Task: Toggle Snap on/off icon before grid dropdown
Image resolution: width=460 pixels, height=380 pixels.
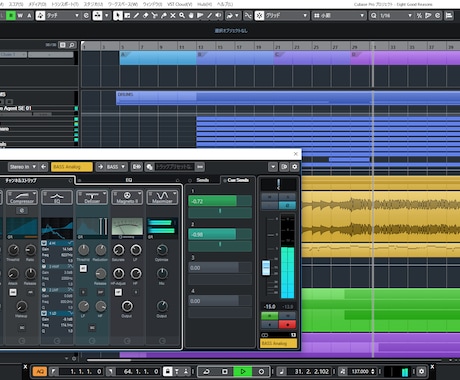Action: 259,15
